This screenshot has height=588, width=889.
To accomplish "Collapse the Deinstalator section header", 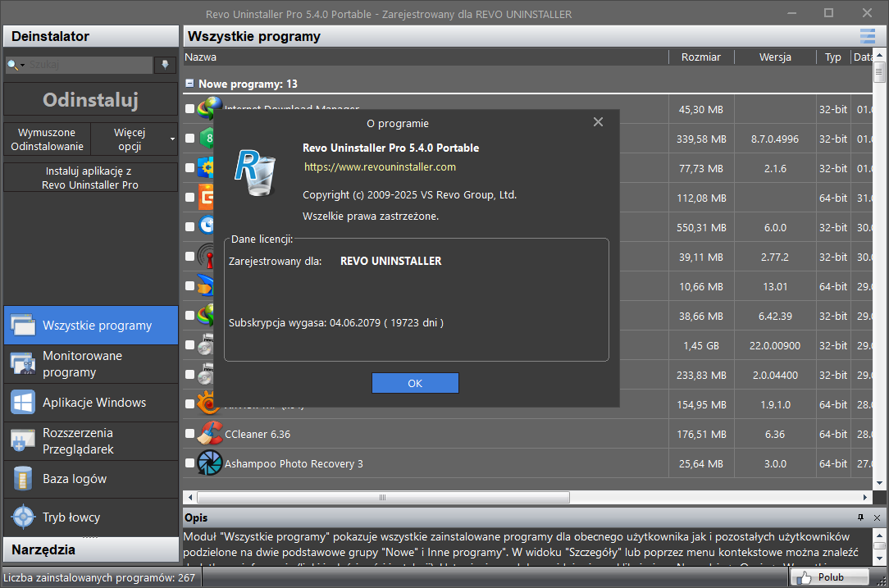I will pos(91,36).
